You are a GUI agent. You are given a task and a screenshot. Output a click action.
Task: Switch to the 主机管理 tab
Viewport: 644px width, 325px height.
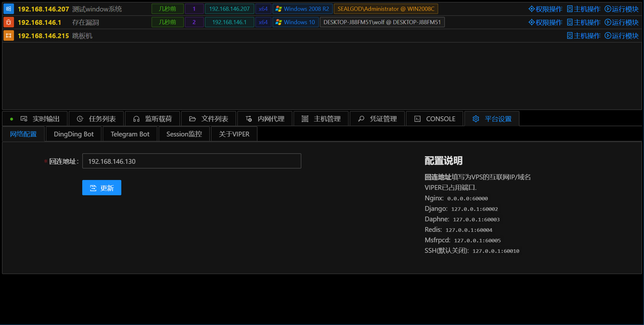tap(321, 119)
